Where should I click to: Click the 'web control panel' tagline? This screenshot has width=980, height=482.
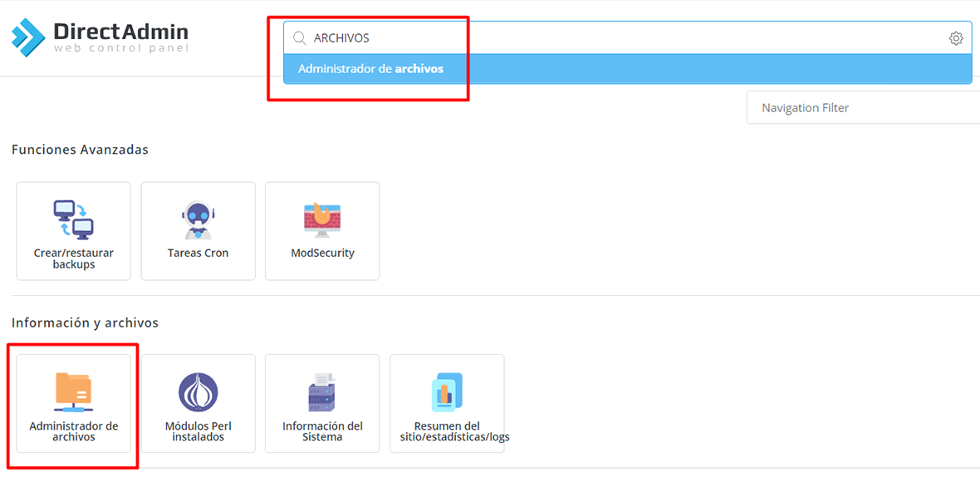tap(120, 48)
